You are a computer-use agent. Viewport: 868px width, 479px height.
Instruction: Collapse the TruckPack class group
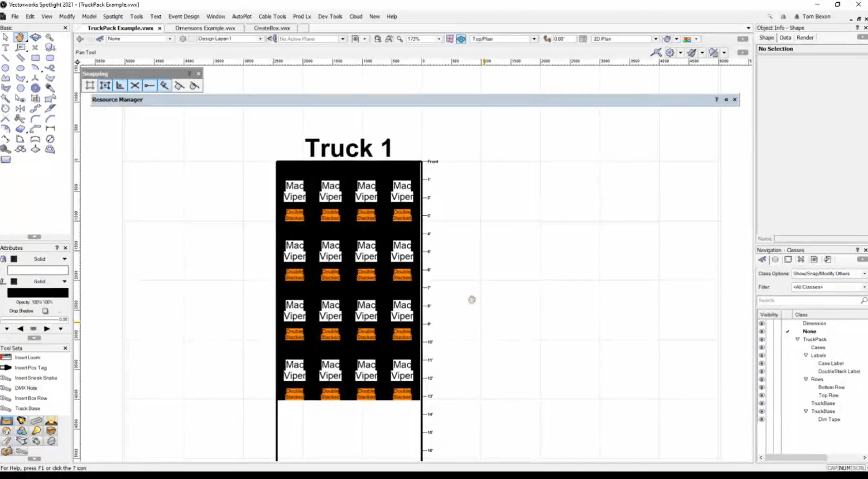click(798, 339)
